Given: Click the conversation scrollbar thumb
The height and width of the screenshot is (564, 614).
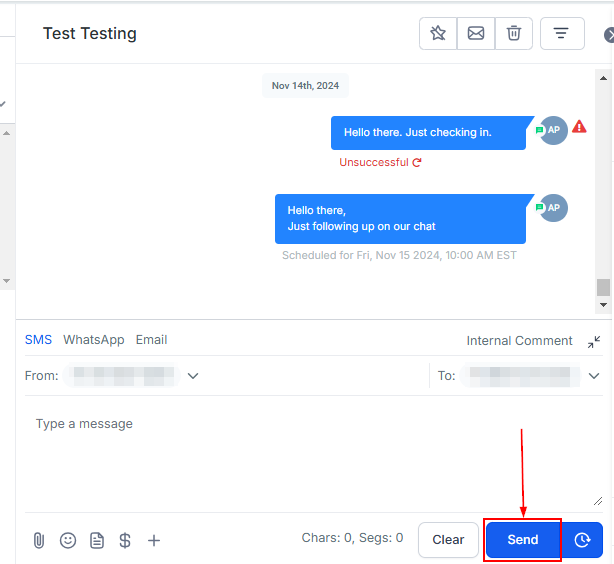Looking at the screenshot, I should [x=603, y=287].
